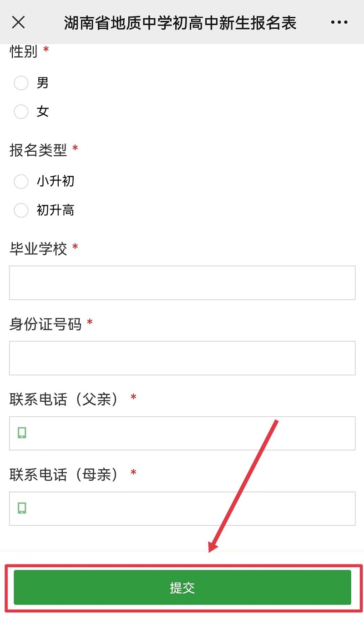Select 女 for gender

21,112
